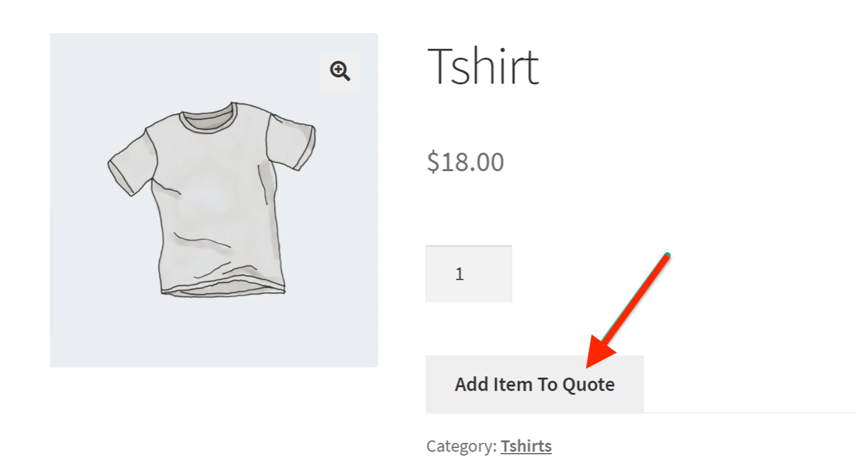Enlarge the product photo with the zoom icon

click(x=340, y=71)
